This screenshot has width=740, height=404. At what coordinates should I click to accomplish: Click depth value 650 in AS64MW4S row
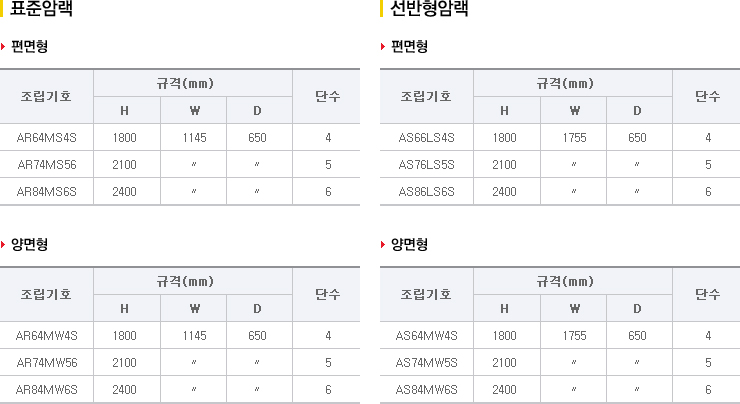pyautogui.click(x=637, y=336)
